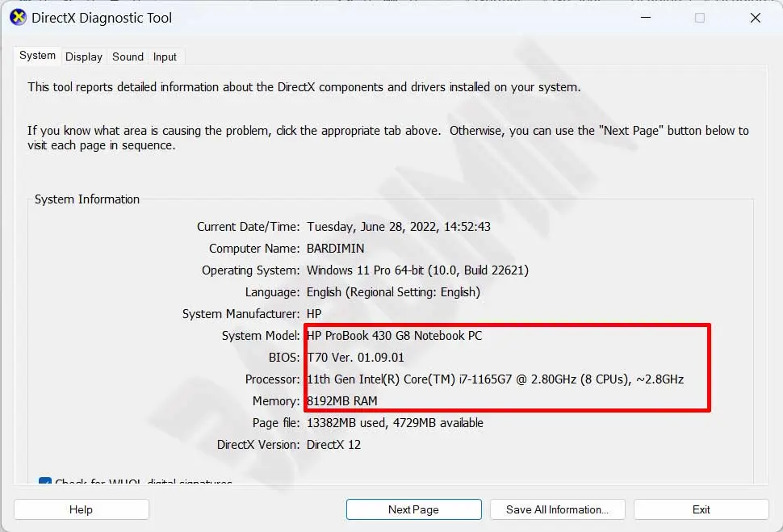
Task: Click the 'DirectX Version:' label
Action: coord(258,445)
